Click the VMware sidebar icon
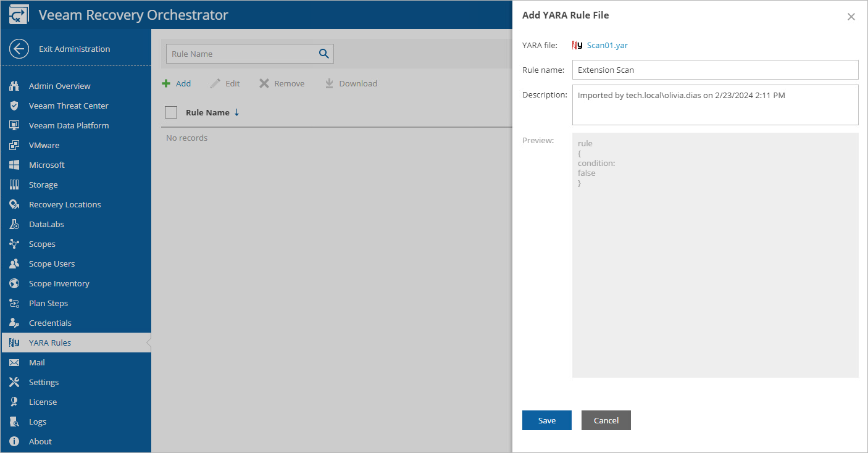The image size is (868, 453). (x=15, y=145)
